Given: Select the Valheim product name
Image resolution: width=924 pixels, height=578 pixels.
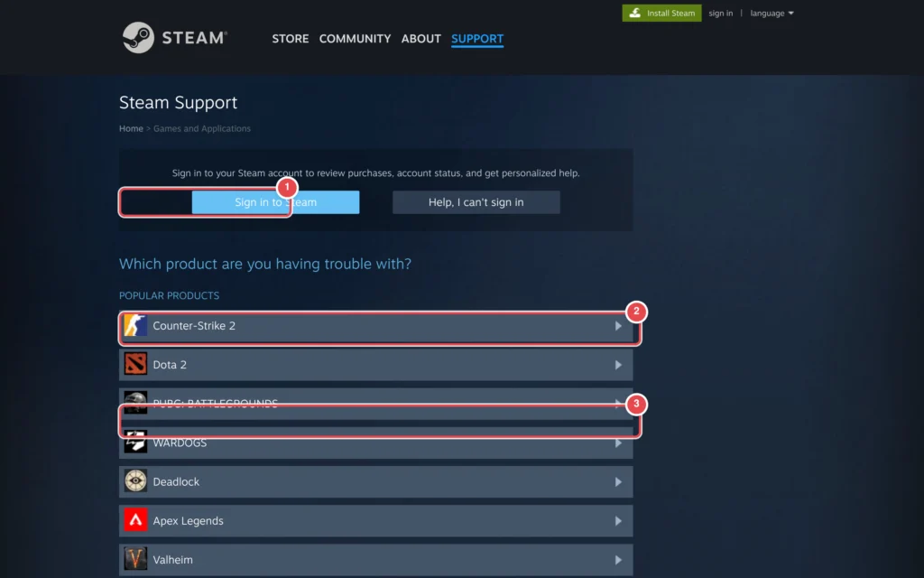Looking at the screenshot, I should click(172, 560).
